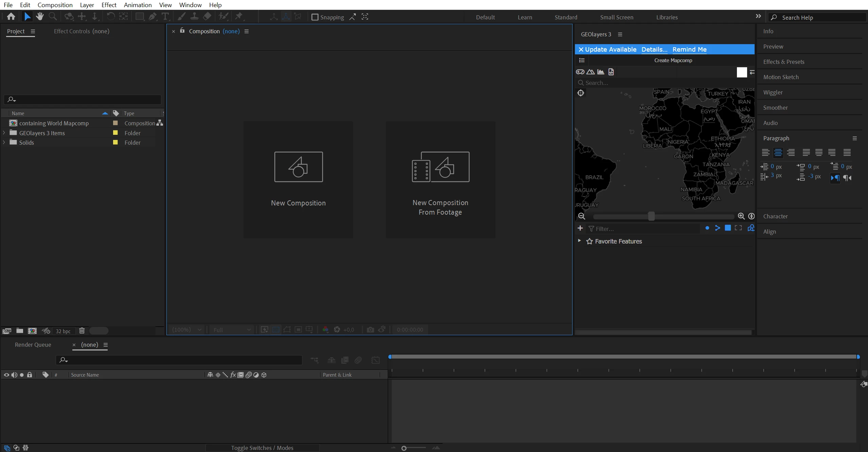
Task: Click the locate crosshair icon on map
Action: (581, 93)
